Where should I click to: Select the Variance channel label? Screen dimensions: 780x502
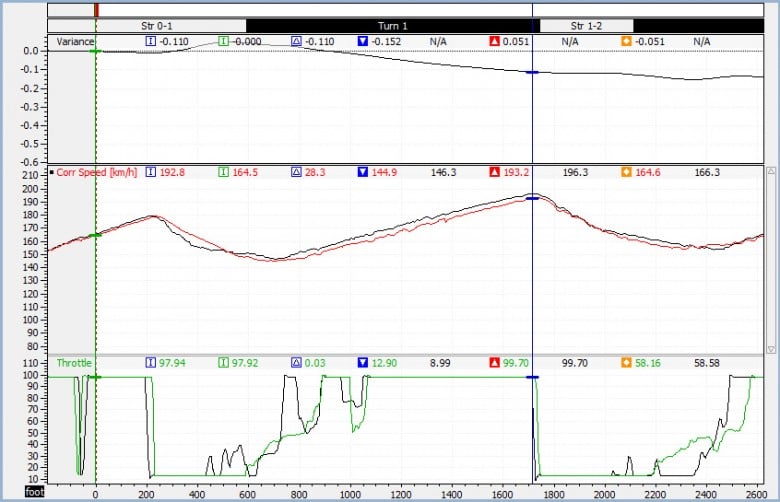[x=75, y=41]
